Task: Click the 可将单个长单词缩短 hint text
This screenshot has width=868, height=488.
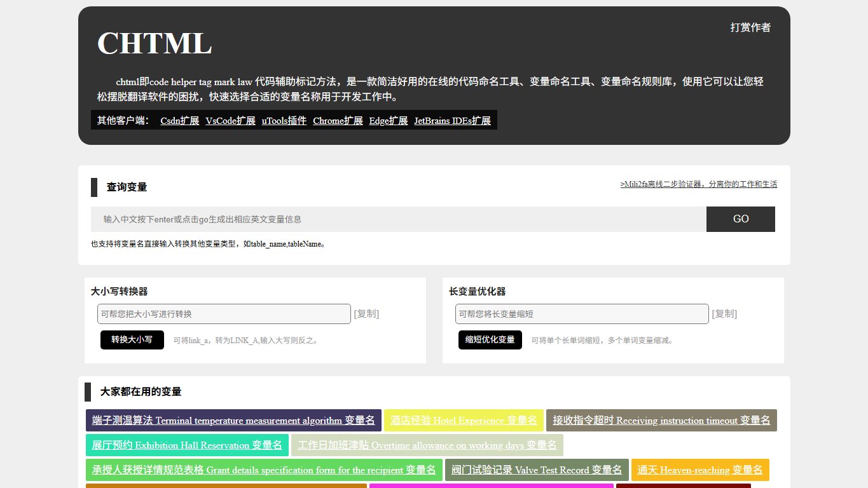Action: [x=602, y=341]
